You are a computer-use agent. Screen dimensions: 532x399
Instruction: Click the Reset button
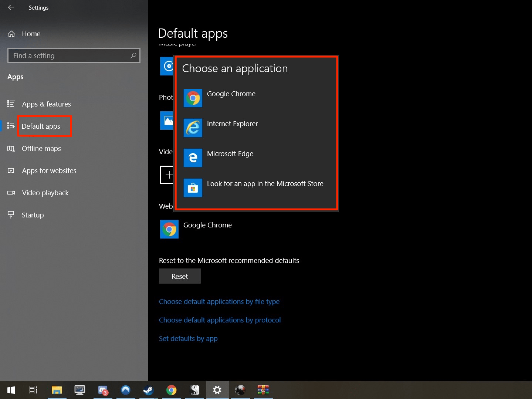[180, 276]
